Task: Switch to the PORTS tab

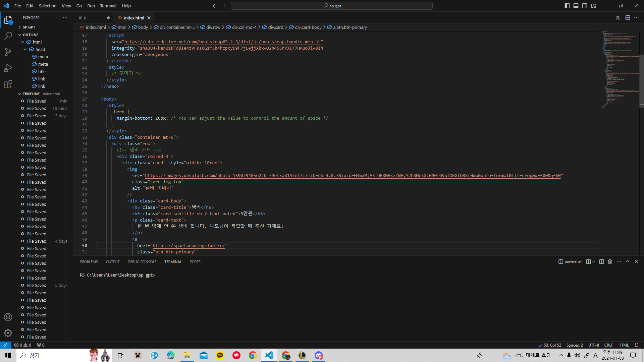Action: tap(195, 262)
